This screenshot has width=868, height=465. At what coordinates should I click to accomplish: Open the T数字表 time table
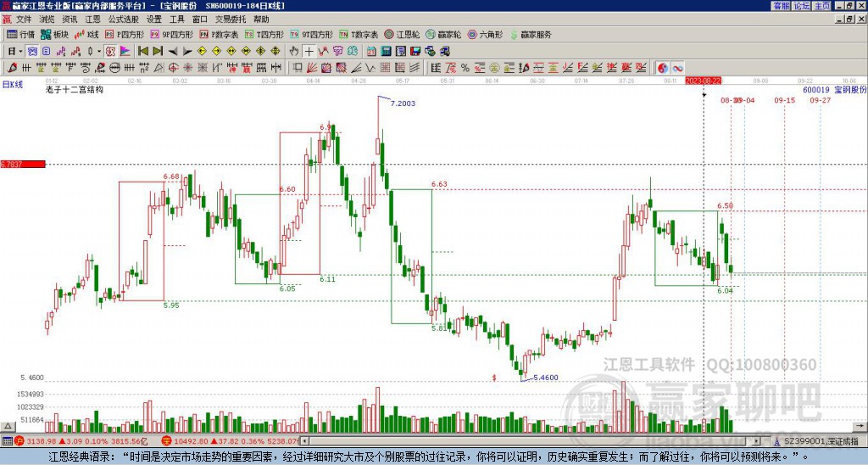point(359,34)
